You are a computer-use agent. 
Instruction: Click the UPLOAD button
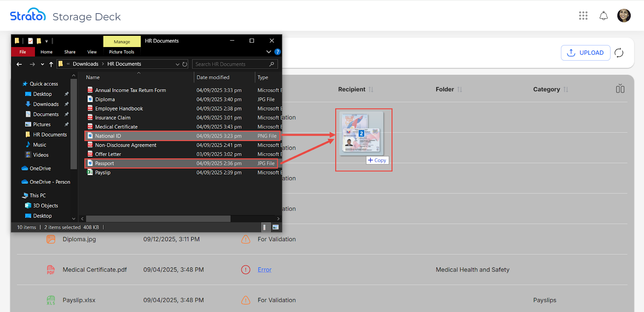pyautogui.click(x=585, y=53)
